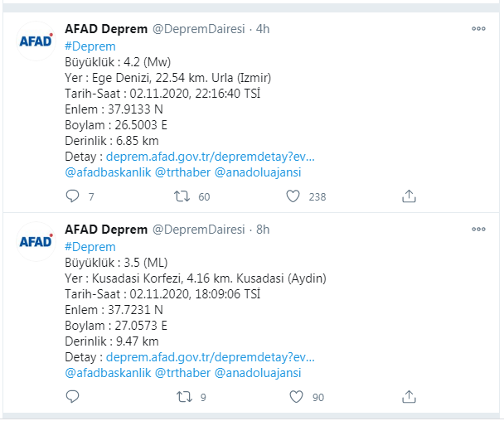Open more options for the 4h tweet
Viewport: 504px width, 421px height.
(x=478, y=28)
